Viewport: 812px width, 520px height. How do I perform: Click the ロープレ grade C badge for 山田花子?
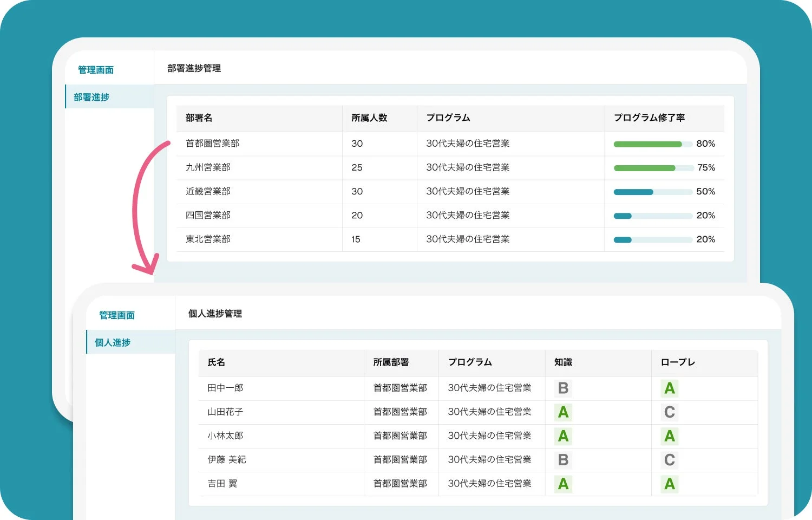669,412
